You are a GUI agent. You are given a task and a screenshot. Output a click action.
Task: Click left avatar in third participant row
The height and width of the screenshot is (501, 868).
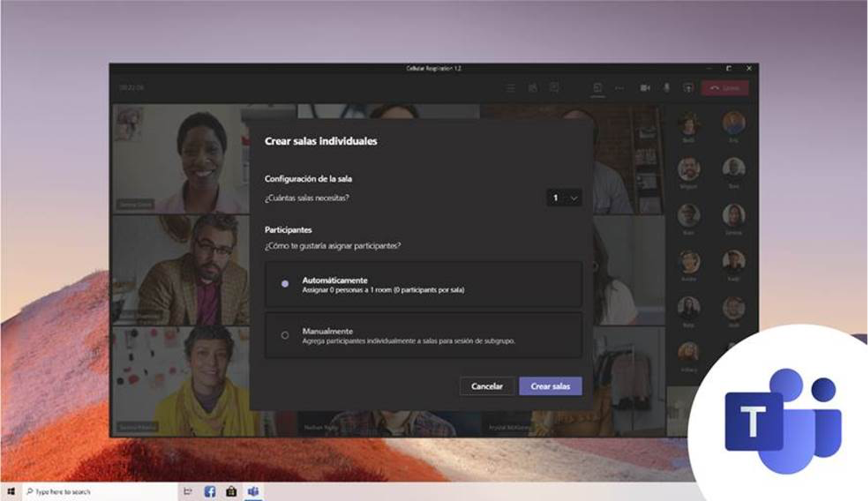688,216
